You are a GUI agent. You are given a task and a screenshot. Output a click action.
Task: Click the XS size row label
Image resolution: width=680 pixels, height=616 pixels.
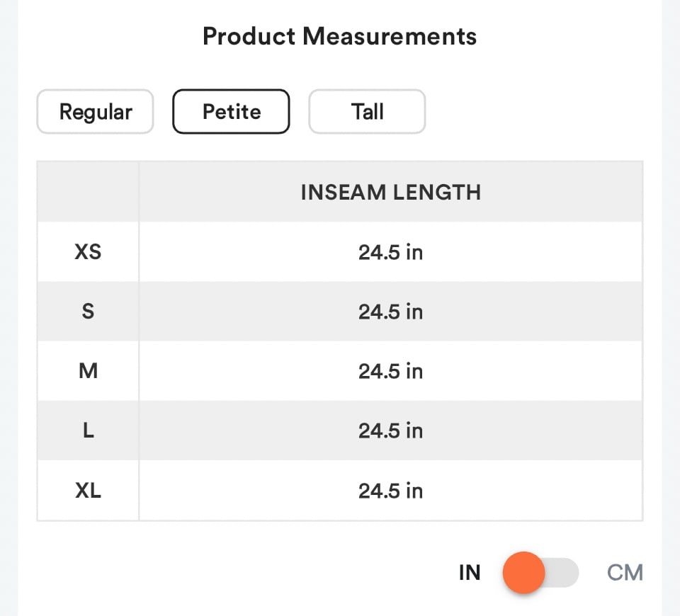(x=88, y=252)
